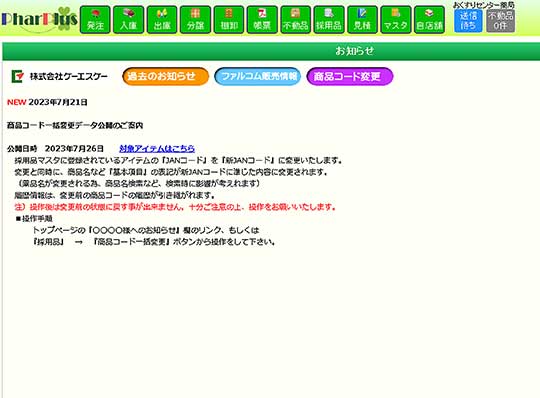This screenshot has height=398, width=540.
Task: Click the blue 送信待ち status button
Action: pyautogui.click(x=468, y=21)
